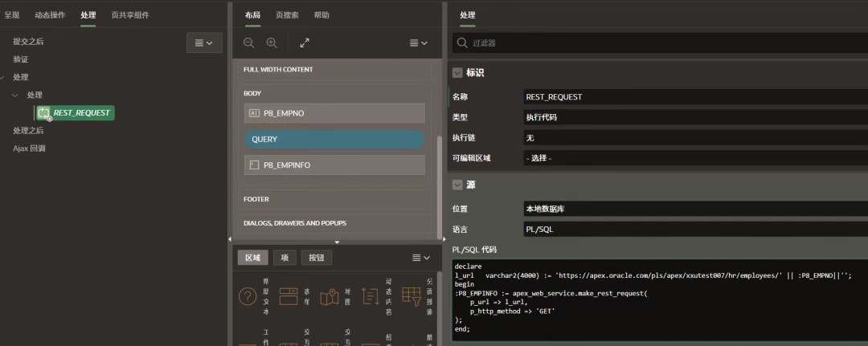Open the 帮助 tab
The image size is (868, 346).
click(x=321, y=15)
